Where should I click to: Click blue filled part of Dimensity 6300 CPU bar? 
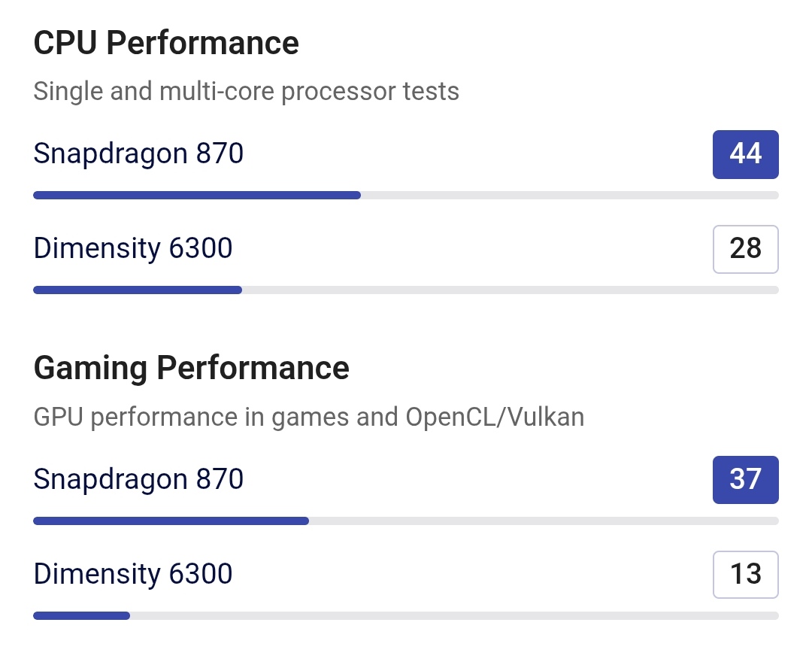point(138,290)
